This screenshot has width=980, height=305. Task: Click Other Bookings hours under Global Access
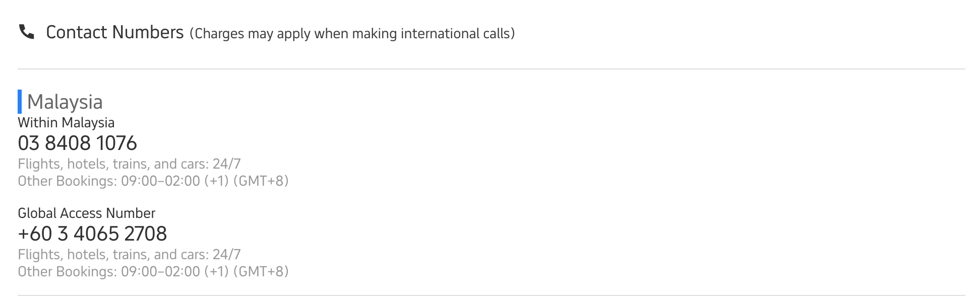153,272
